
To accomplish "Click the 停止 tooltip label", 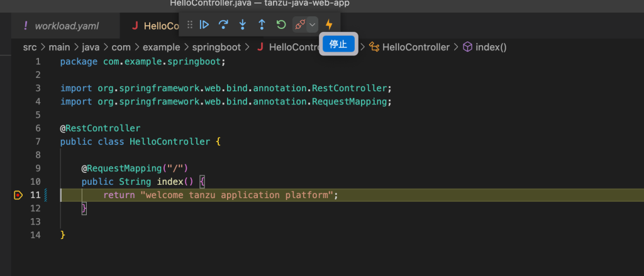I will tap(338, 44).
